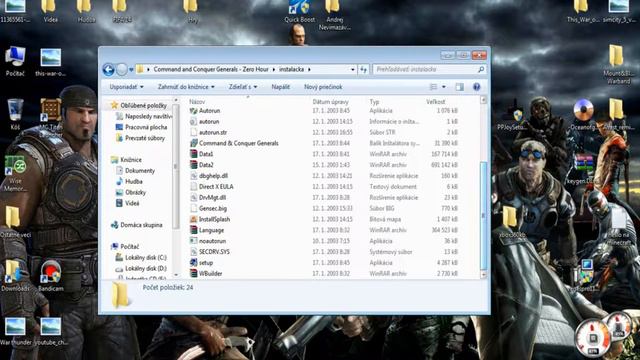Screen dimensions: 640x360
Task: Sort files by the Veľkosť column
Action: pos(436,102)
